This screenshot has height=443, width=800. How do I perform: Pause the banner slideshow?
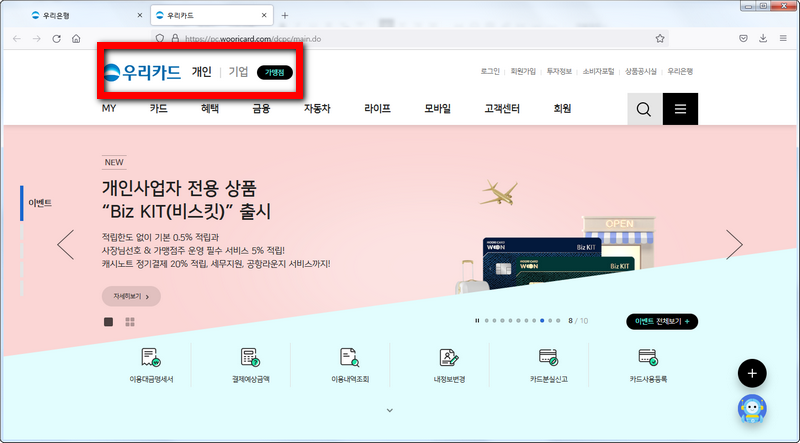coord(477,321)
